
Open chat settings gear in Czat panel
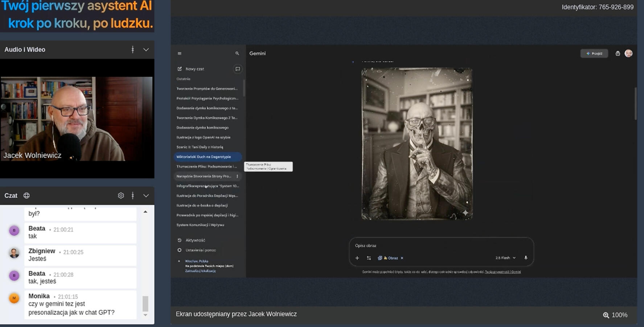tap(121, 195)
